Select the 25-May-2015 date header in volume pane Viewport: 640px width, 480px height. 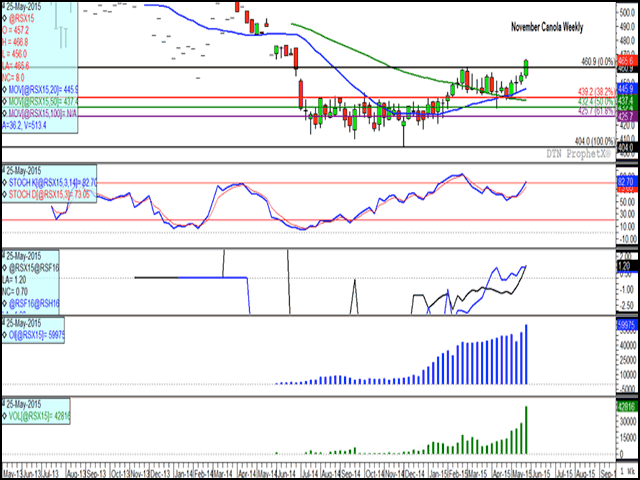[x=22, y=404]
